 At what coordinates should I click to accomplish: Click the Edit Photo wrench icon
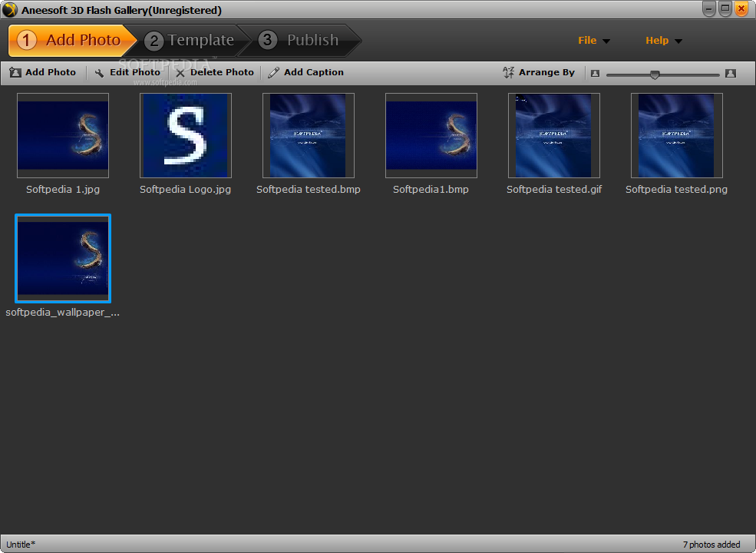99,73
